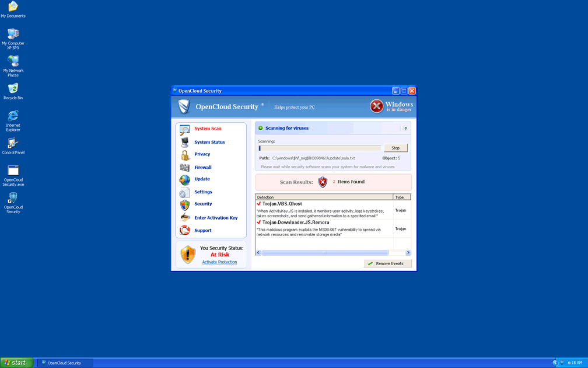The image size is (588, 368).
Task: Click the scan progress bar
Action: click(320, 148)
